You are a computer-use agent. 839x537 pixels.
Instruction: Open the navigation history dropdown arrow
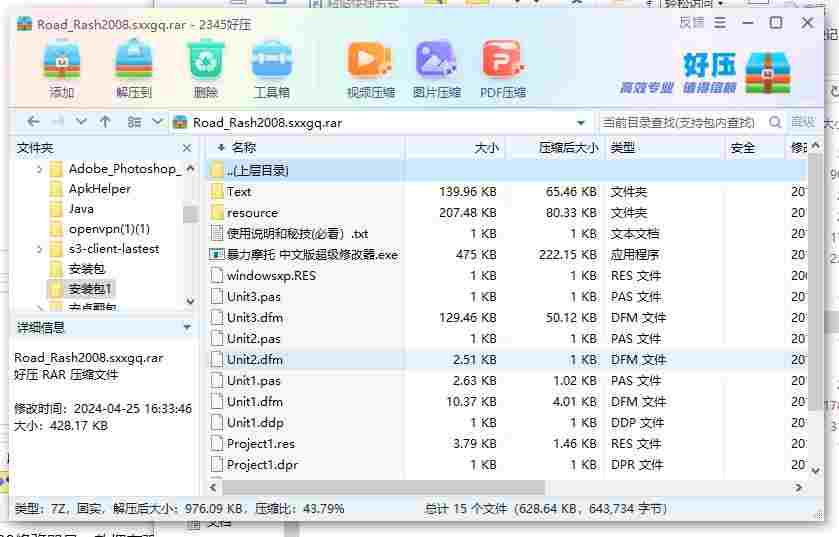click(81, 122)
